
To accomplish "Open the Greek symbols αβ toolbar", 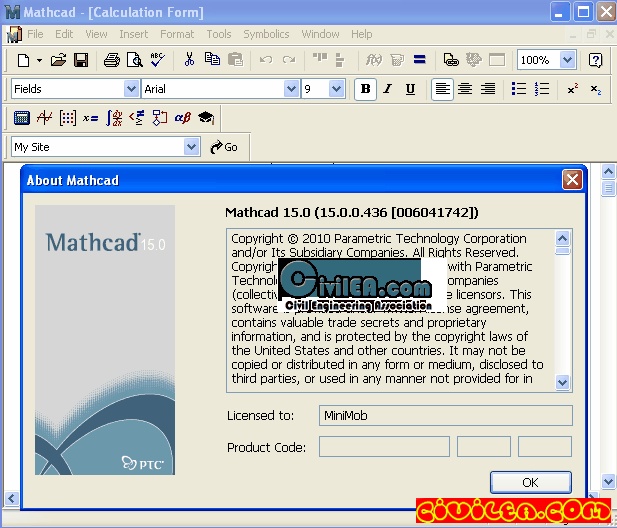I will coord(183,118).
